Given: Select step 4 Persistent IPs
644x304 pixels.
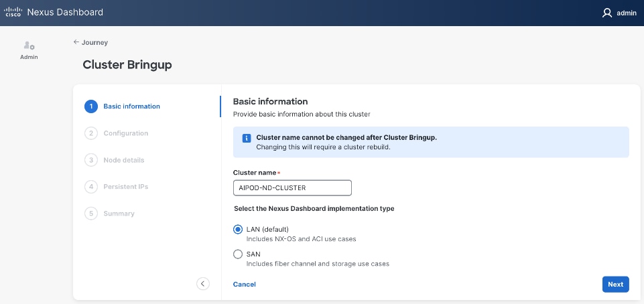Looking at the screenshot, I should [x=117, y=187].
